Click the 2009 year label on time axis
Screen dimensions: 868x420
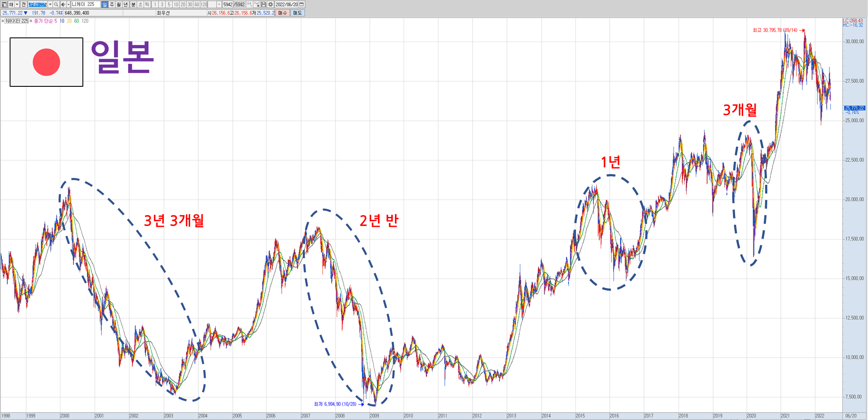click(x=375, y=416)
